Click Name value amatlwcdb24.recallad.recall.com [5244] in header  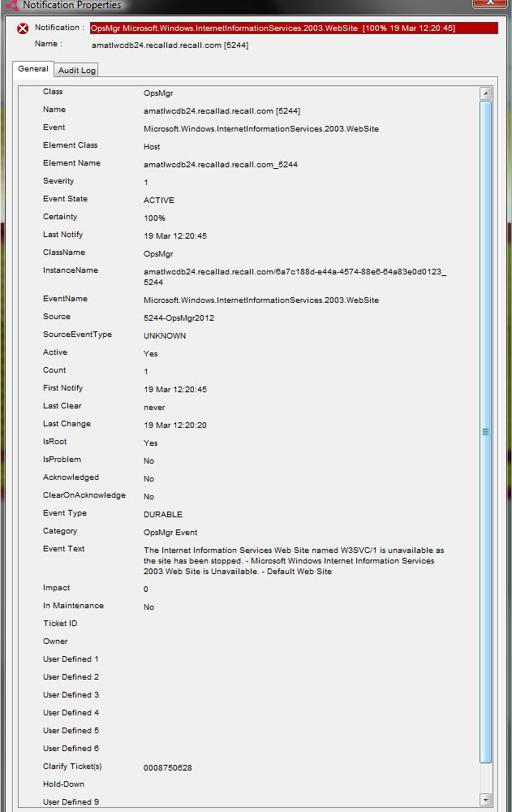[x=170, y=45]
